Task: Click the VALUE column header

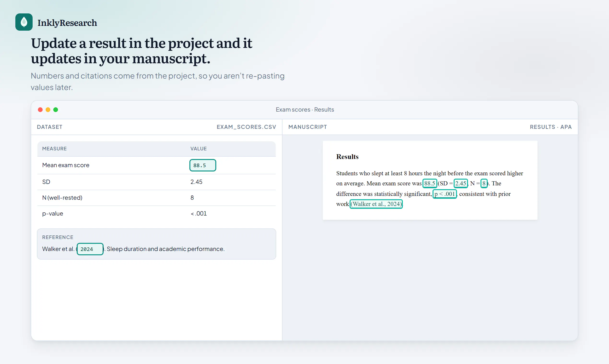Action: [x=199, y=149]
